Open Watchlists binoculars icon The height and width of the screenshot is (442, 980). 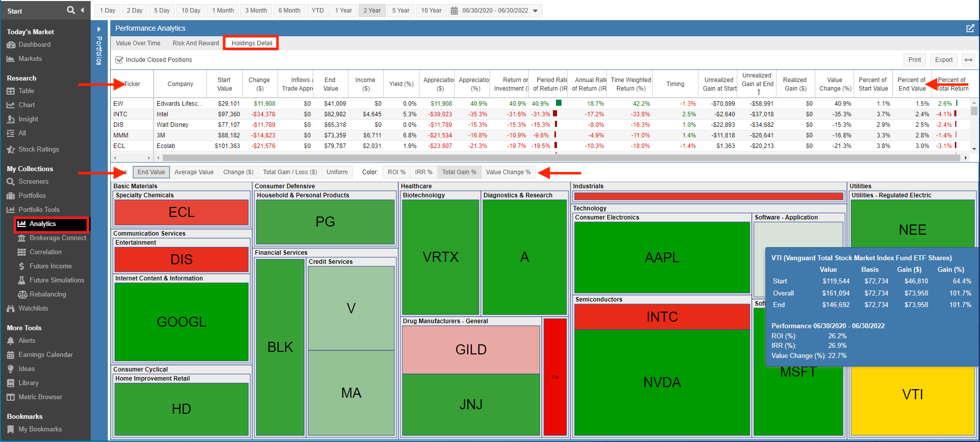pos(11,309)
